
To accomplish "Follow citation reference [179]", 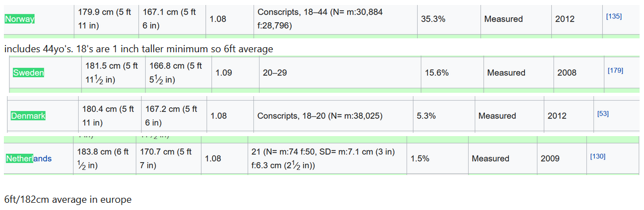I will (x=615, y=70).
